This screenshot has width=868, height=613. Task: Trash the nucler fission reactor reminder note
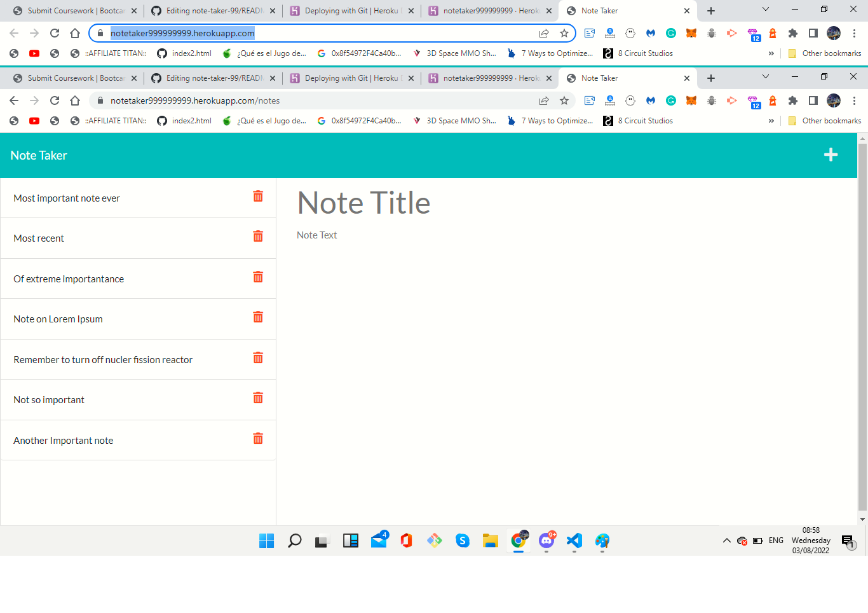(258, 357)
